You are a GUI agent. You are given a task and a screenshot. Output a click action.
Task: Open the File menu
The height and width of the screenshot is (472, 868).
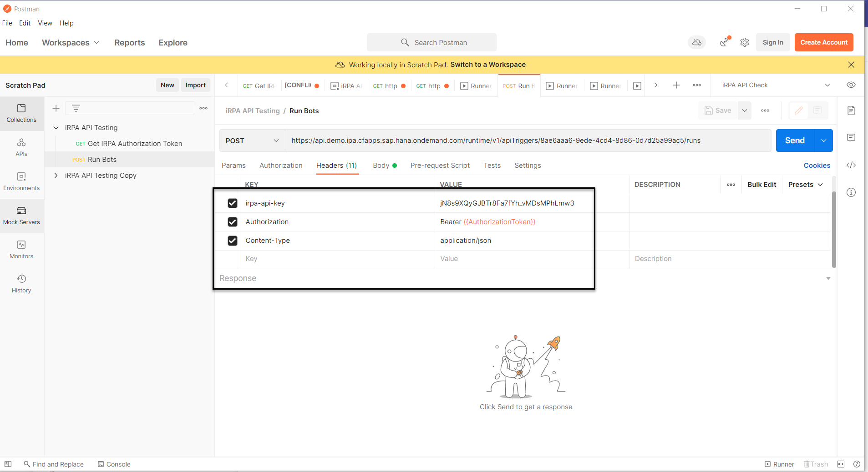(7, 23)
